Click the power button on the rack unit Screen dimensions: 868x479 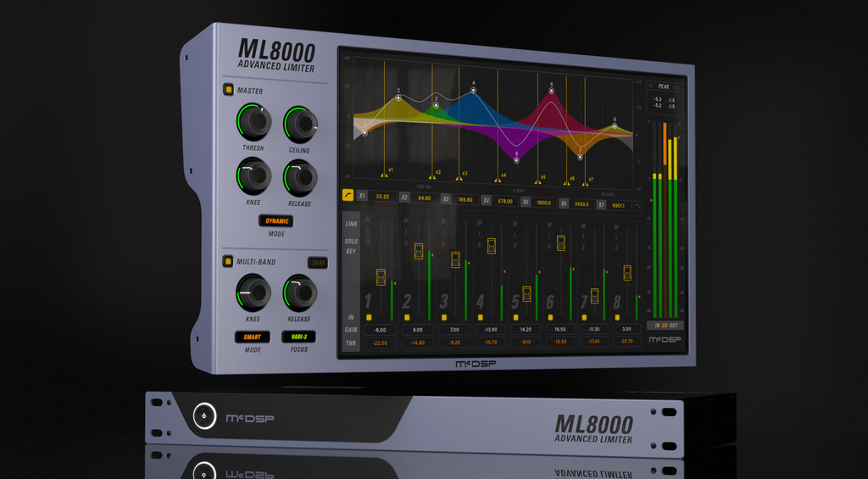coord(204,415)
